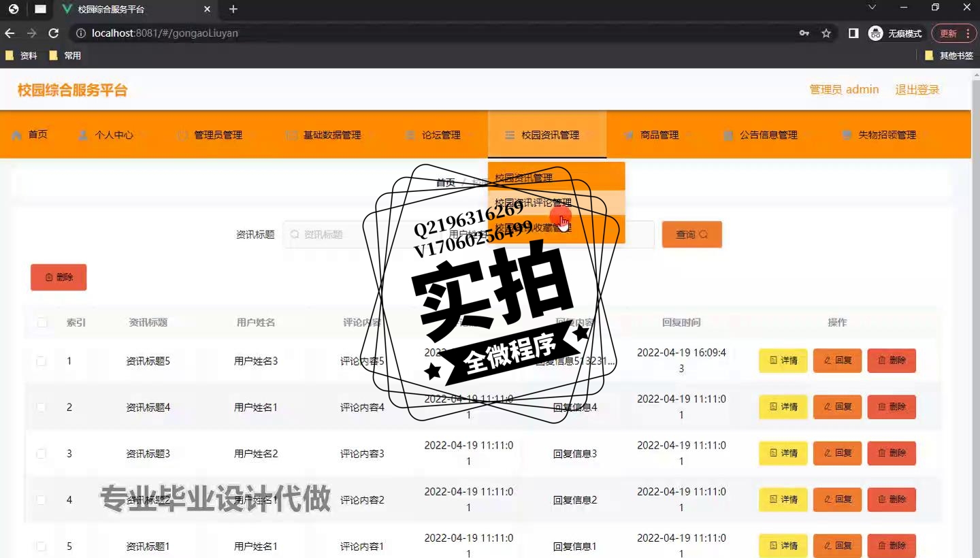Viewport: 980px width, 558px height.
Task: Click 删除 for row 资讯标题3
Action: click(892, 453)
